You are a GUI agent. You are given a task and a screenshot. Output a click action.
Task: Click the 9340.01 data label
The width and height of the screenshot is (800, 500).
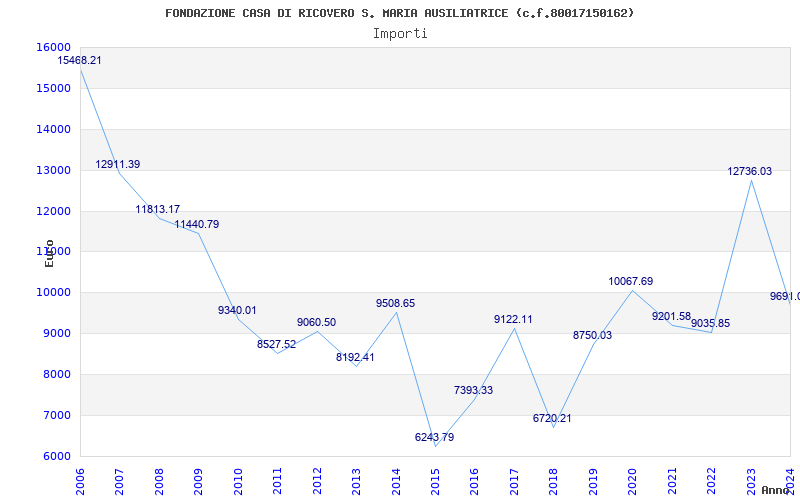click(x=237, y=310)
